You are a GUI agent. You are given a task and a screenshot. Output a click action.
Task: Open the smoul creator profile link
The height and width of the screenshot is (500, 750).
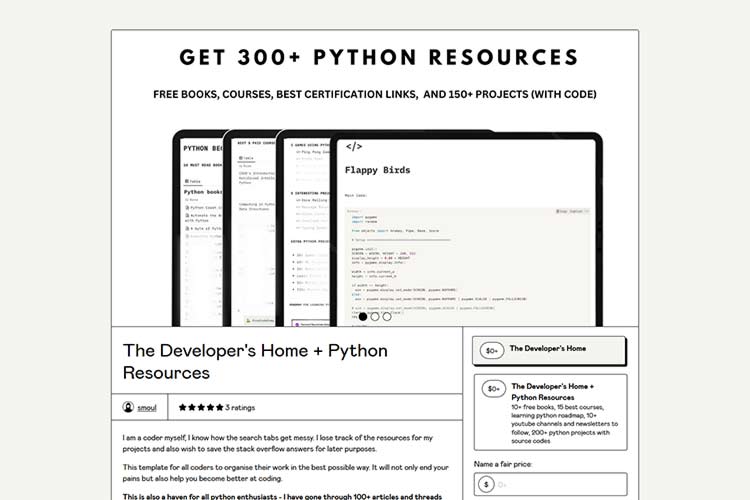pyautogui.click(x=146, y=407)
